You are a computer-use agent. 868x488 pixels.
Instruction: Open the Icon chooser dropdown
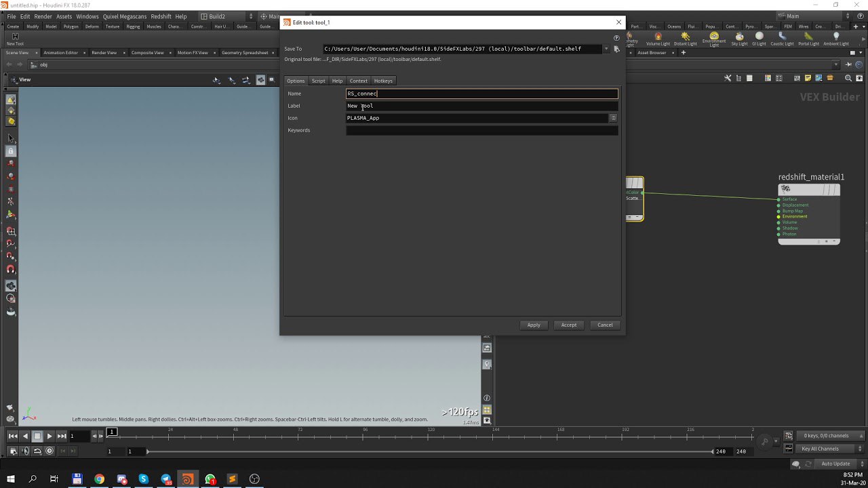[x=613, y=118]
